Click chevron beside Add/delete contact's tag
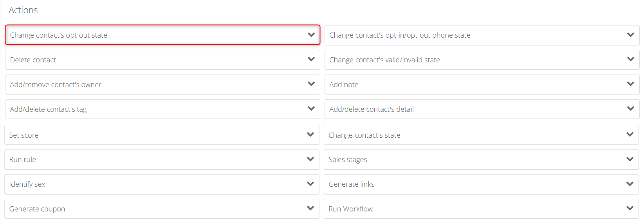Image resolution: width=644 pixels, height=224 pixels. coord(311,109)
